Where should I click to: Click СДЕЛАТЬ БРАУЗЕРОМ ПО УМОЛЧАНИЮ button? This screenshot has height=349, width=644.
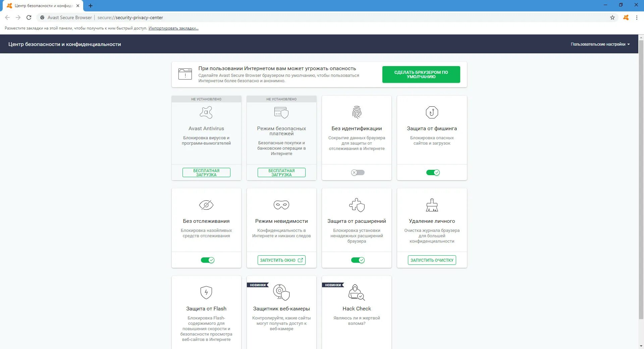(x=421, y=74)
